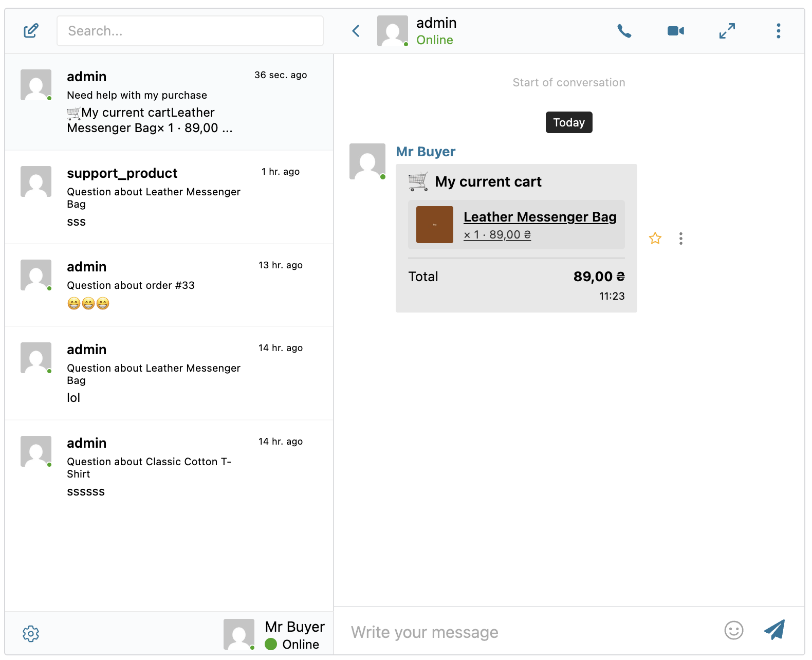
Task: Compose a new message with the pencil icon
Action: [31, 31]
